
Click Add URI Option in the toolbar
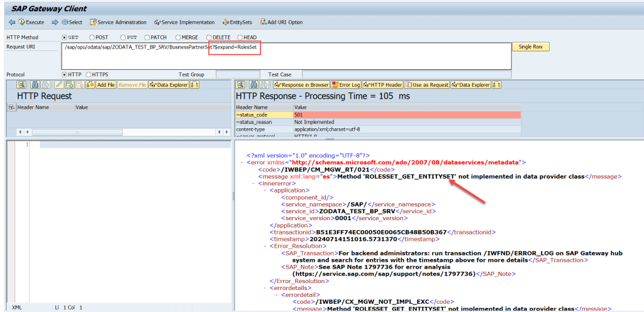click(x=280, y=23)
